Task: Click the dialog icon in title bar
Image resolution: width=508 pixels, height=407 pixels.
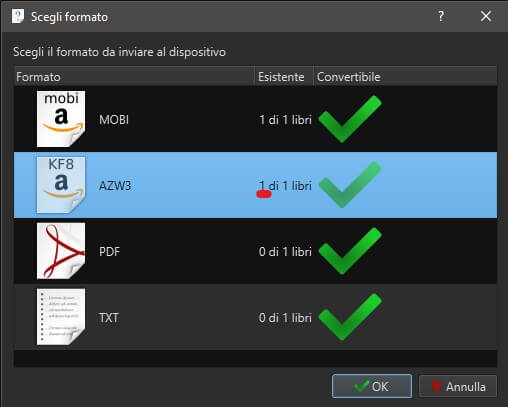Action: pyautogui.click(x=18, y=16)
